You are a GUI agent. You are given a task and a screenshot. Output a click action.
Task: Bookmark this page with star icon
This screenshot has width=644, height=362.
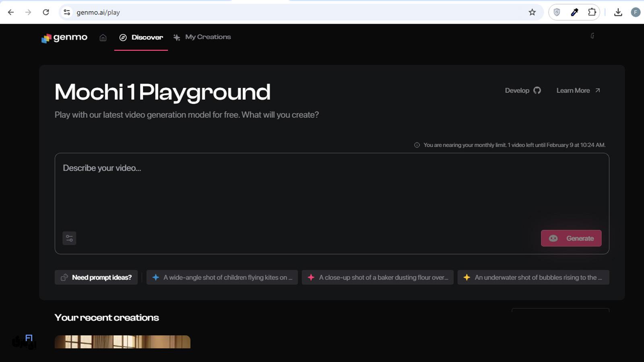coord(532,12)
